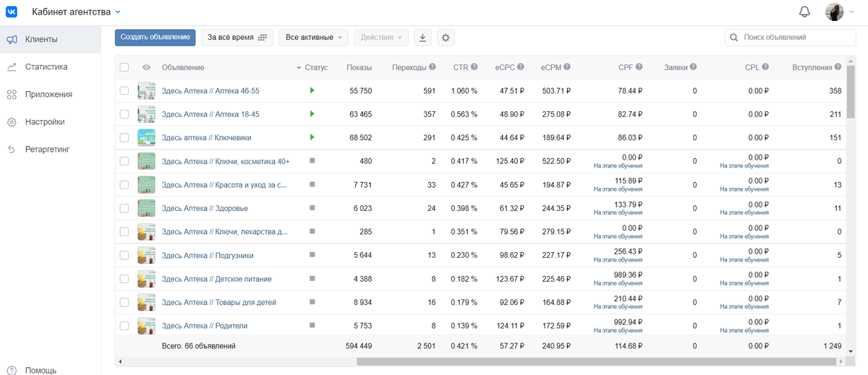868x375 pixels.
Task: Open ad link Здесь Аптека // Аптека 46-55
Action: click(x=210, y=91)
